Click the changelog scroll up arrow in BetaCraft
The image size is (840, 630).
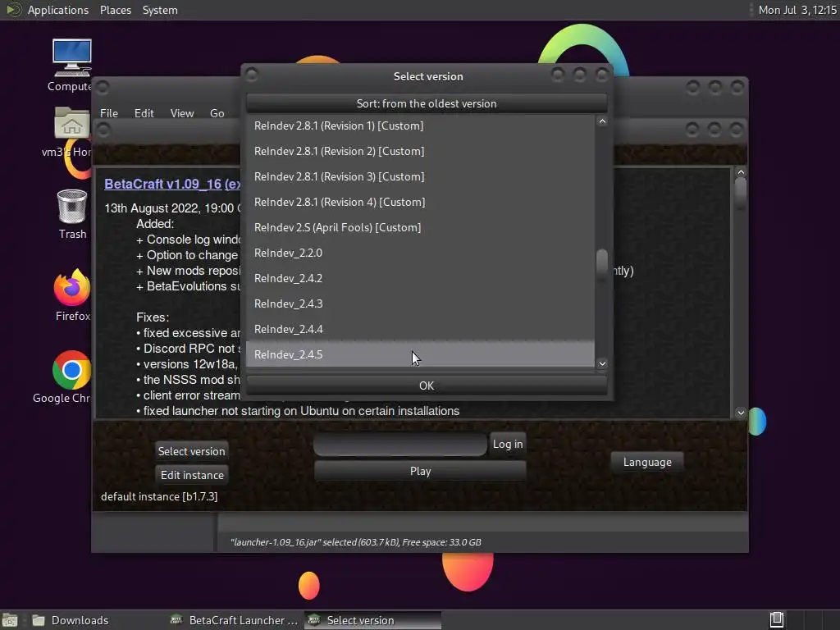click(x=741, y=172)
